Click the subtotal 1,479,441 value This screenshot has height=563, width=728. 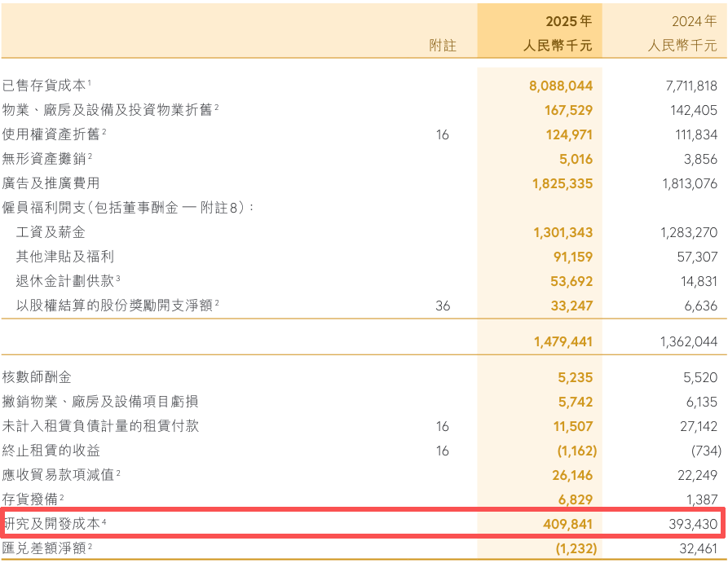click(x=563, y=342)
